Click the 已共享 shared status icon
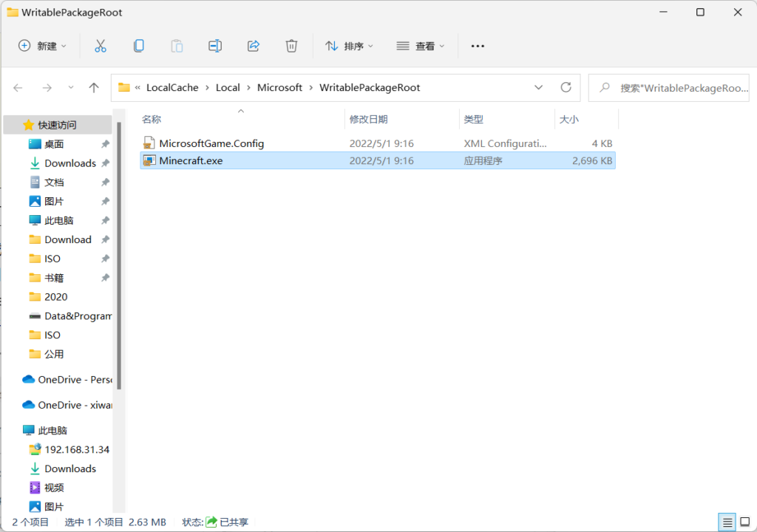757x532 pixels. pyautogui.click(x=211, y=522)
